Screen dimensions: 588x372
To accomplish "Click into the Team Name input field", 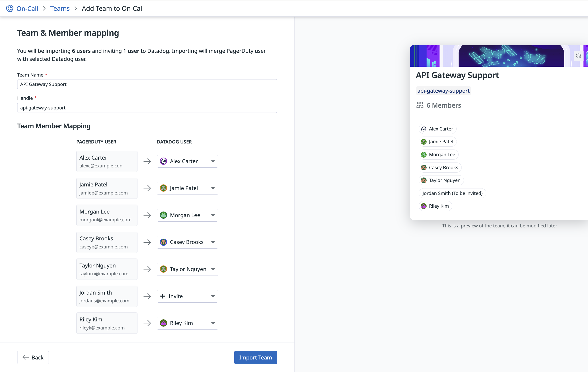I will 147,84.
